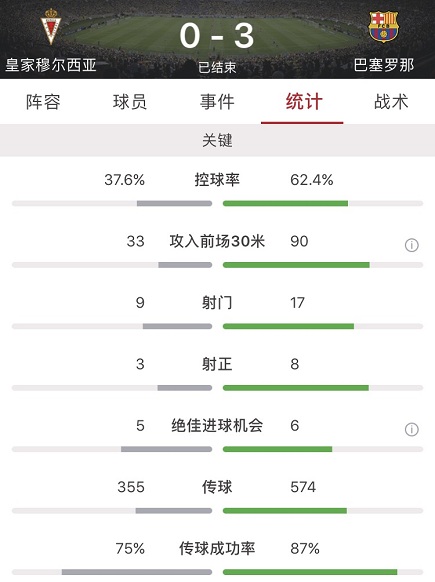Tap the green 传球 bar showing 574
The width and height of the screenshot is (435, 582).
(285, 511)
